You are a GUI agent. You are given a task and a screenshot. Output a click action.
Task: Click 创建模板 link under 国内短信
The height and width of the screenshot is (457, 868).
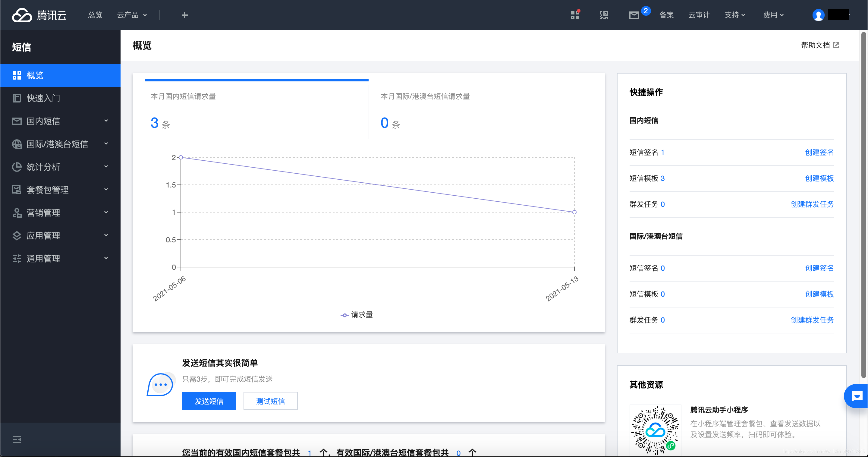click(x=819, y=178)
